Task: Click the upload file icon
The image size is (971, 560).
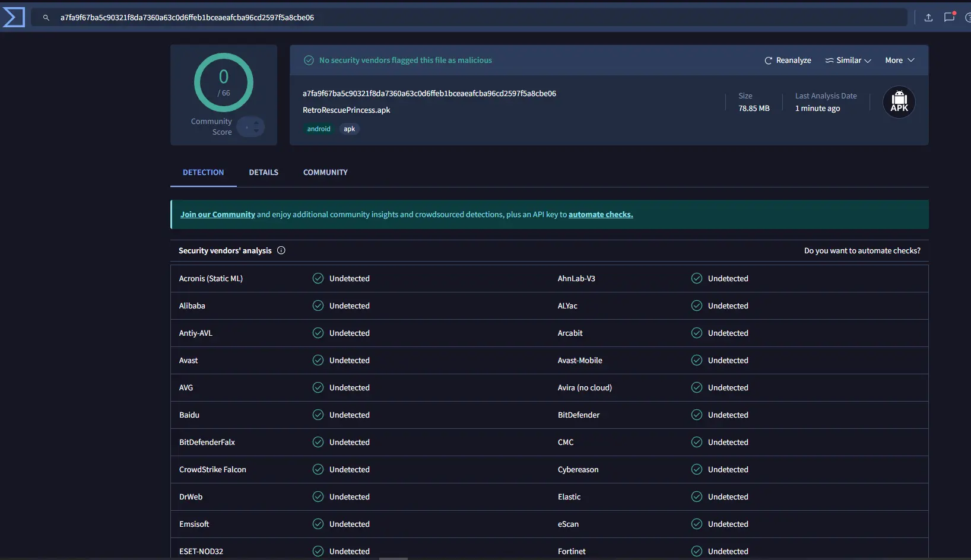Action: pyautogui.click(x=929, y=17)
